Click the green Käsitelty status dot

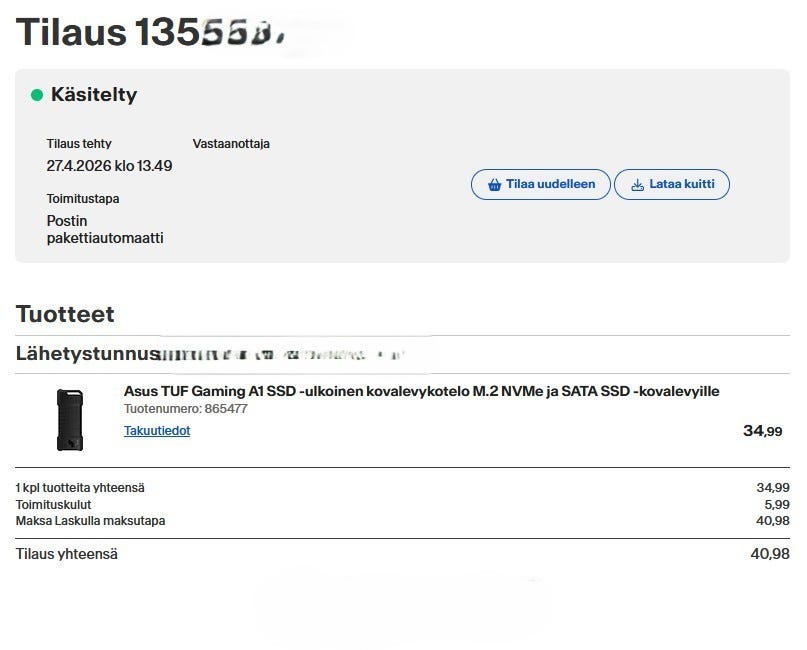click(x=37, y=95)
